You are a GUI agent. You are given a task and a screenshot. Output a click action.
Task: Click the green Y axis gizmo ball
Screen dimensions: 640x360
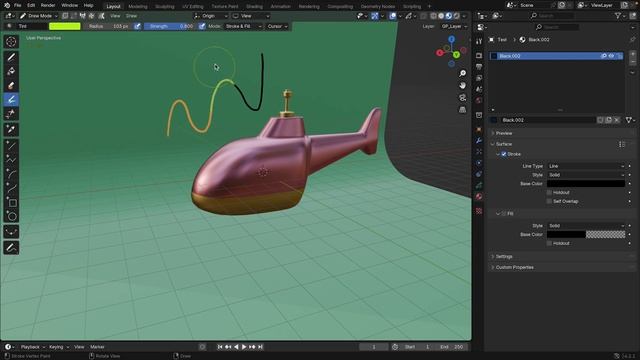456,55
